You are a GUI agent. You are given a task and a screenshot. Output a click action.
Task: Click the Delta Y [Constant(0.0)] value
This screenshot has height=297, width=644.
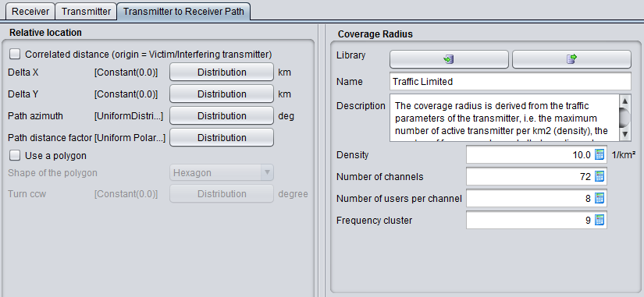[126, 94]
